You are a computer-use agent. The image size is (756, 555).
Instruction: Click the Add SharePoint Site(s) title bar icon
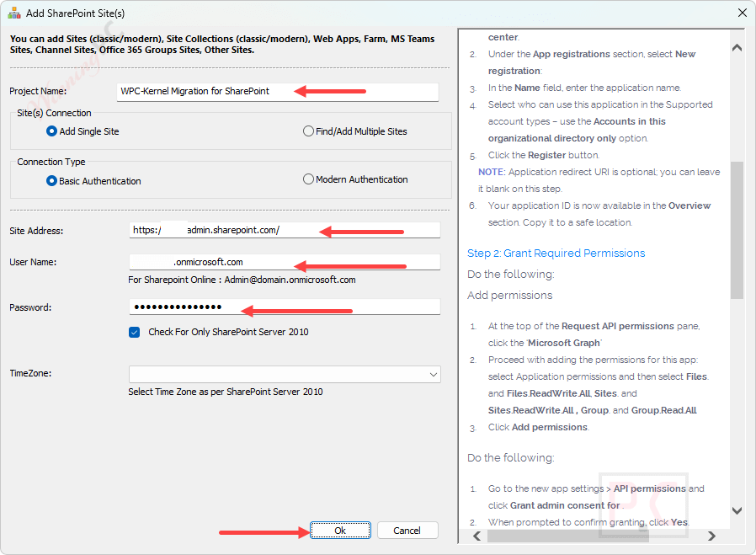(x=13, y=13)
